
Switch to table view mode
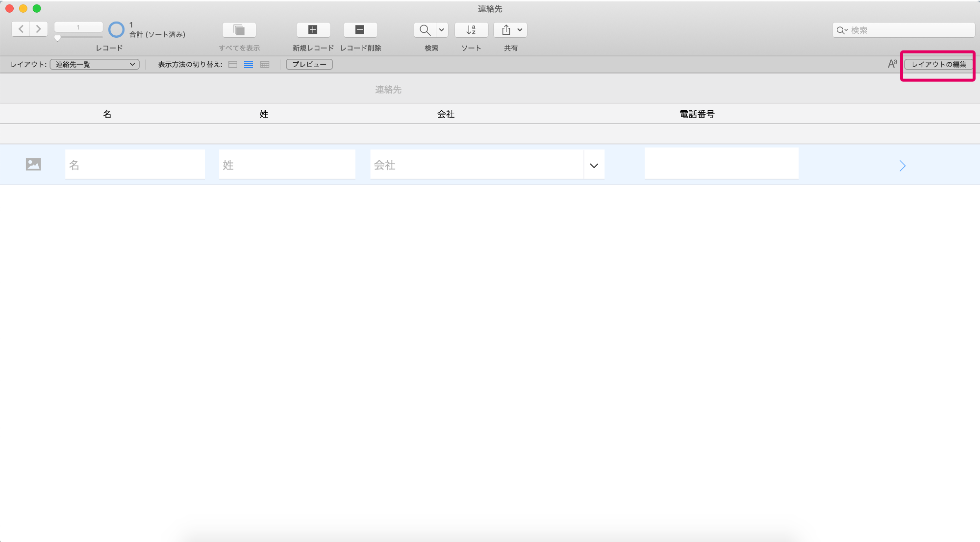tap(265, 64)
